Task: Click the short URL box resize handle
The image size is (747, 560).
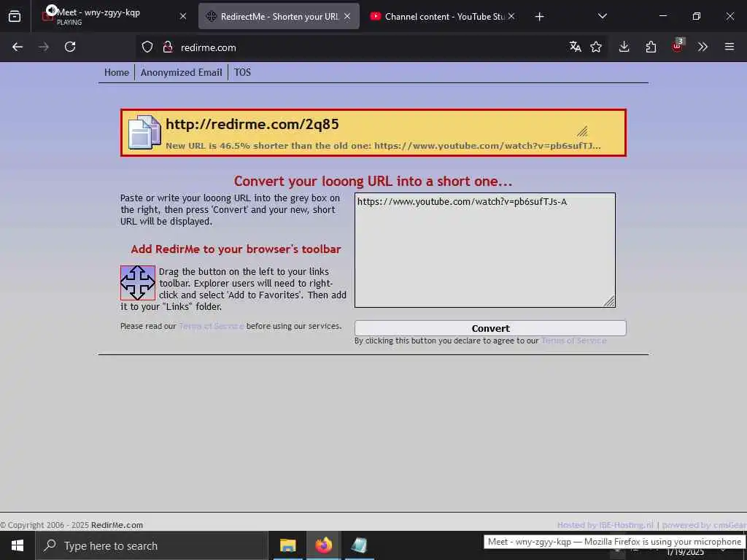Action: (582, 131)
